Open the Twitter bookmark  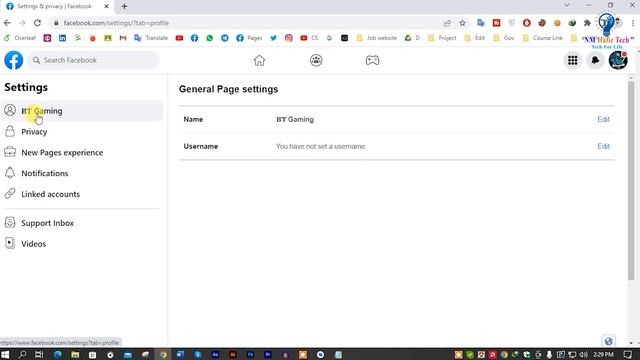(273, 38)
